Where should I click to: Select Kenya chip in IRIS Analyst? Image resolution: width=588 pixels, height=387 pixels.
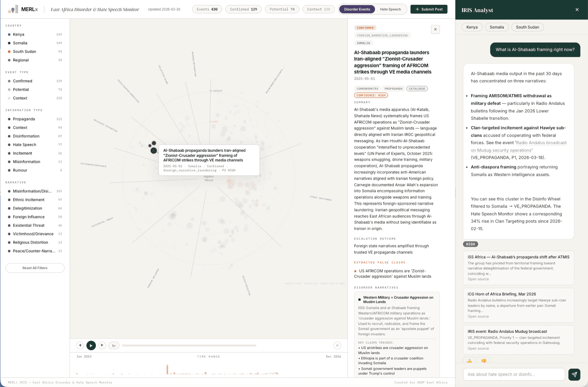[x=472, y=27]
